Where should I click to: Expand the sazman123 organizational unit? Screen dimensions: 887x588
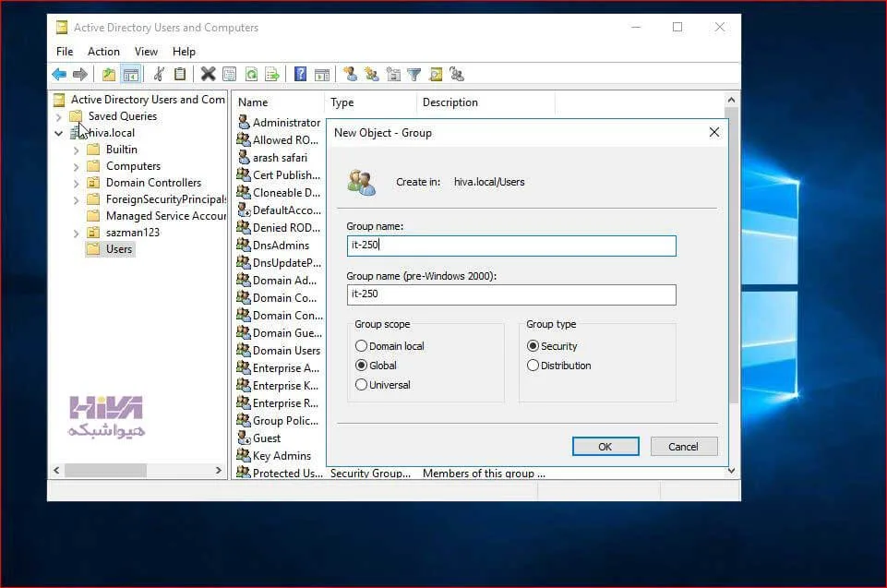(76, 234)
